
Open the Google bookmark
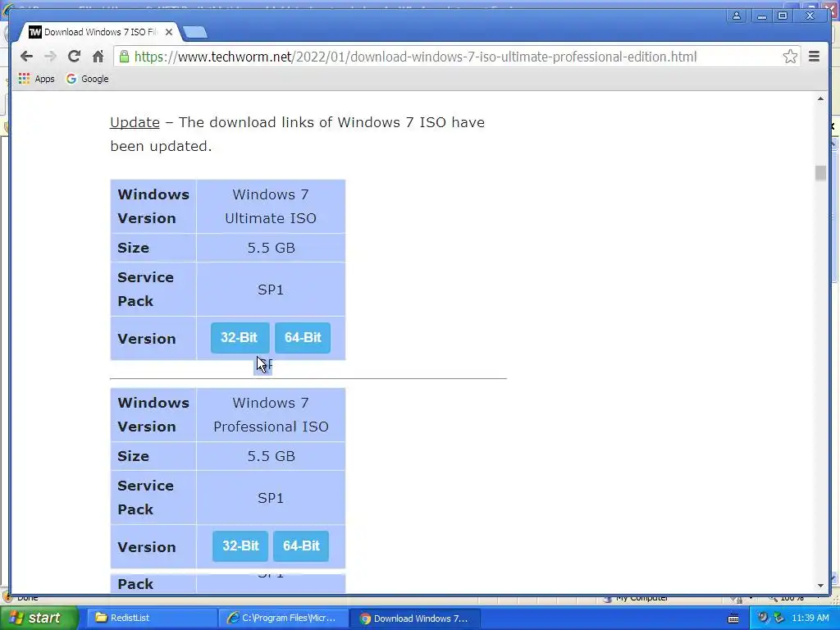(87, 79)
